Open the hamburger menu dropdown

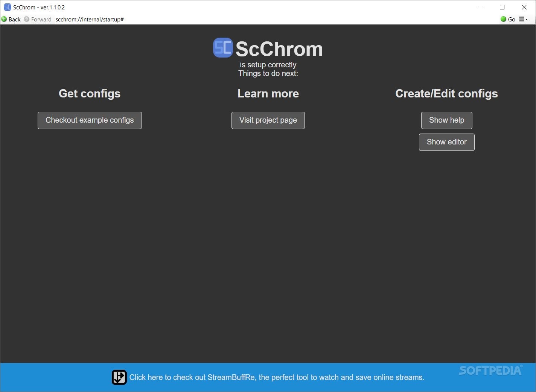point(523,19)
